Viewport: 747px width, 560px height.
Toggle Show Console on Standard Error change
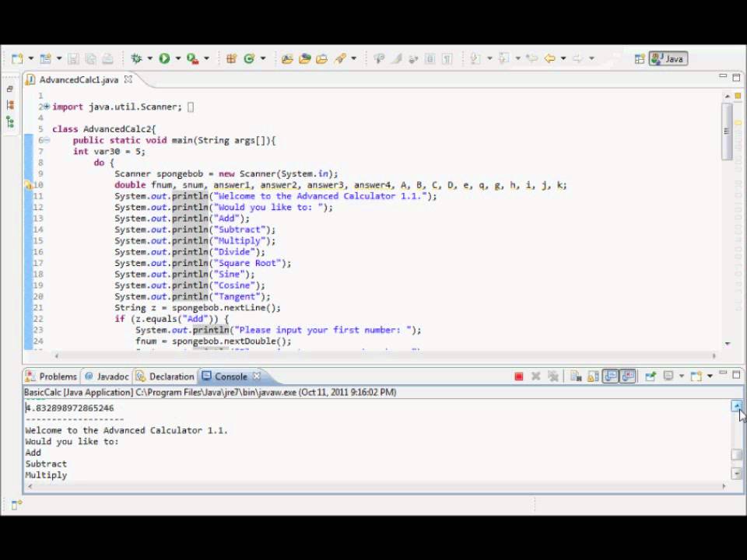tap(628, 376)
